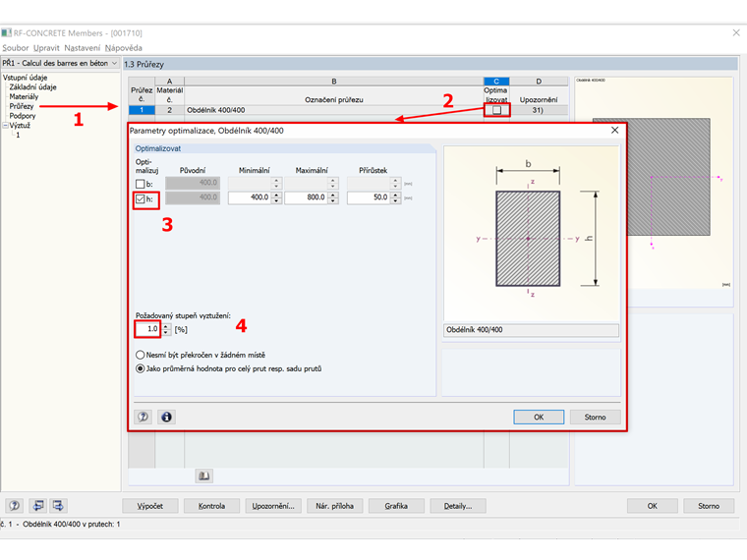The height and width of the screenshot is (560, 747).
Task: Click the Upozornění... button
Action: pos(273,506)
